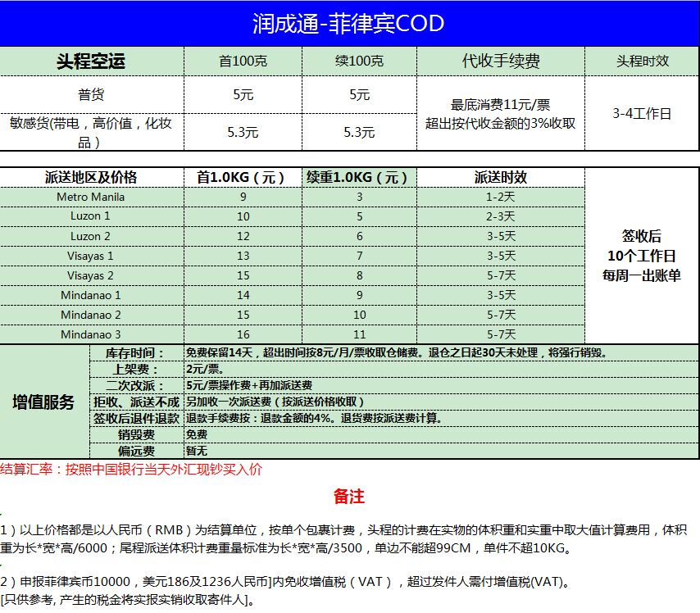Click Visayas 2 delivery time 5-7天

[x=501, y=275]
